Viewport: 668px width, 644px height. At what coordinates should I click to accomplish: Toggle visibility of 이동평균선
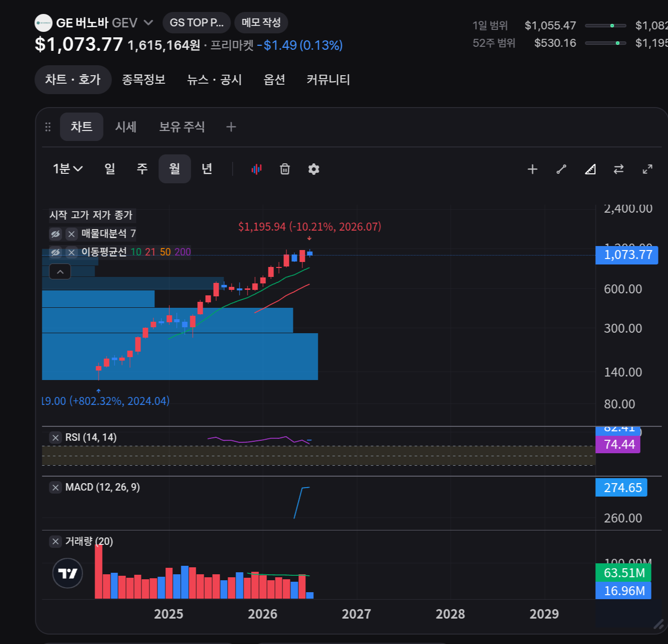point(55,252)
